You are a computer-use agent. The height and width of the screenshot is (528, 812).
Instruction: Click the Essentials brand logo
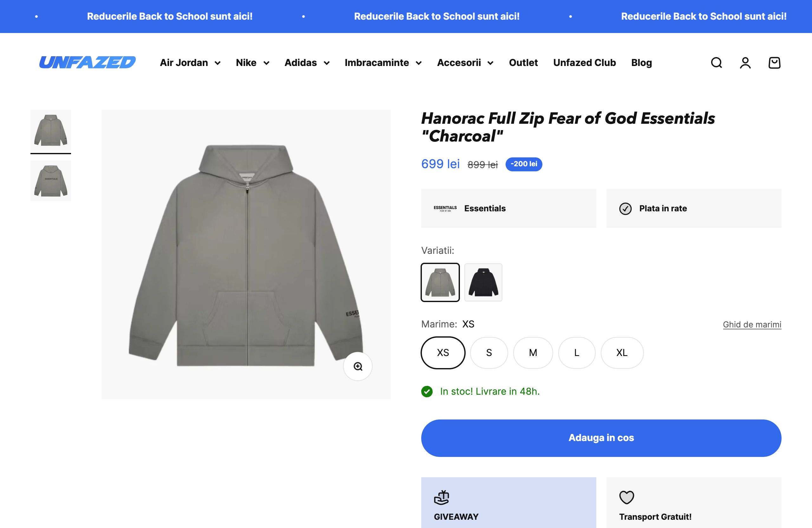445,208
